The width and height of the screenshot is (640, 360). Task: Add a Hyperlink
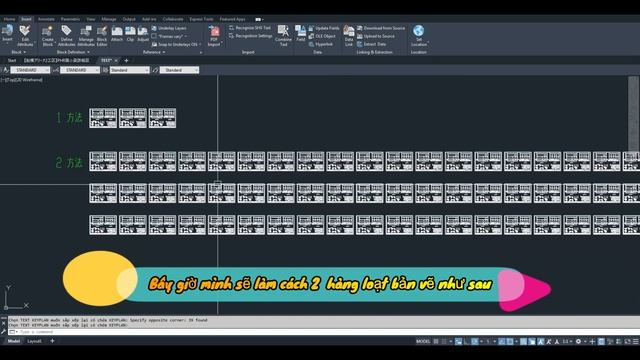pos(321,44)
